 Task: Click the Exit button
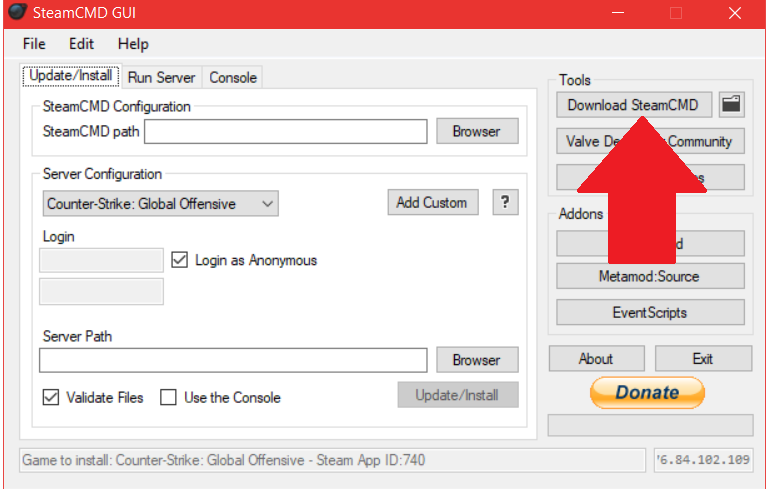[x=703, y=358]
